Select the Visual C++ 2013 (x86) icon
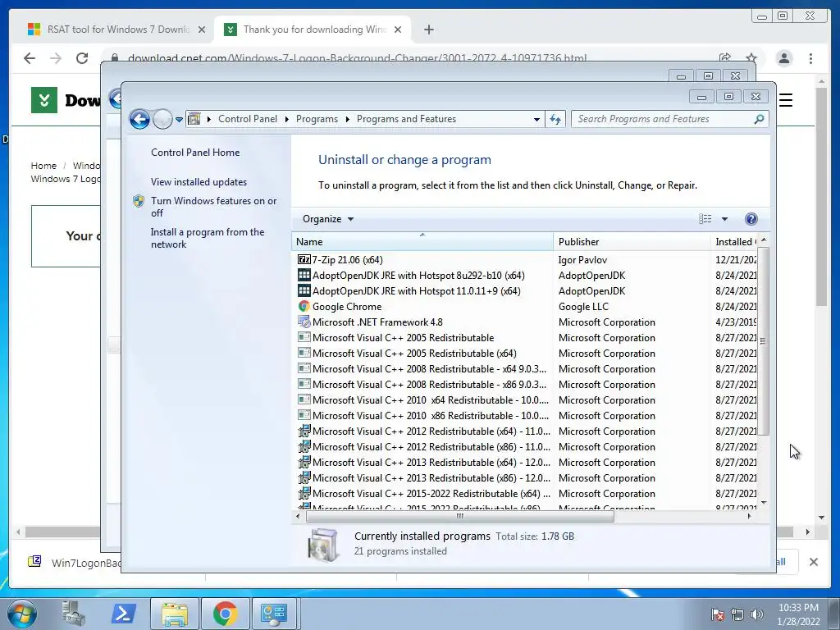The height and width of the screenshot is (630, 840). 304,477
